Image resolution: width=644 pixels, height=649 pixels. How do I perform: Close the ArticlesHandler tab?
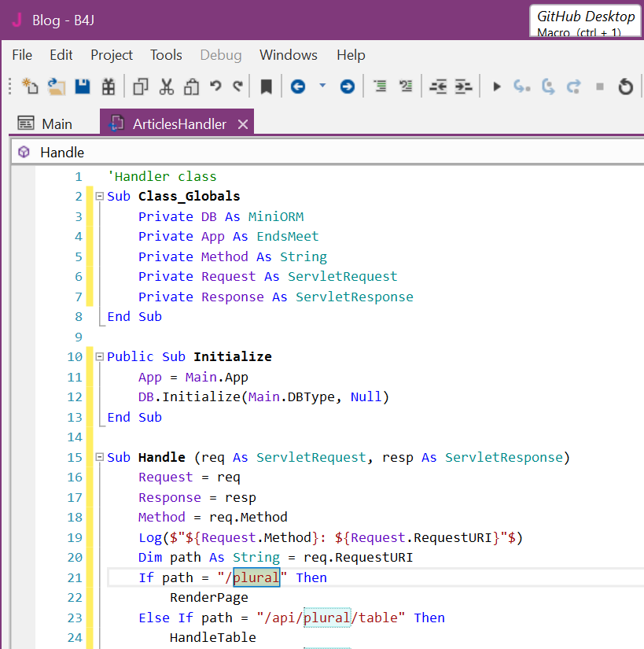[x=243, y=124]
